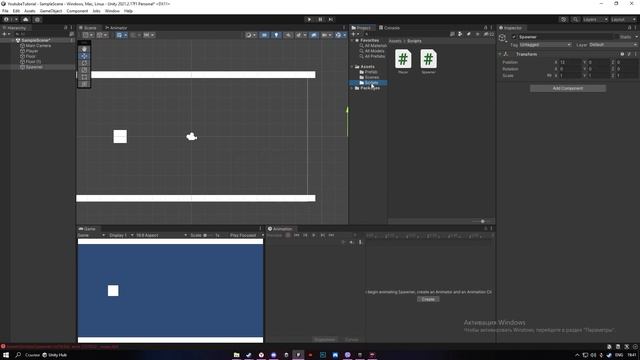The width and height of the screenshot is (640, 360).
Task: Select the Spawner script asset thumbnail
Action: coord(428,60)
